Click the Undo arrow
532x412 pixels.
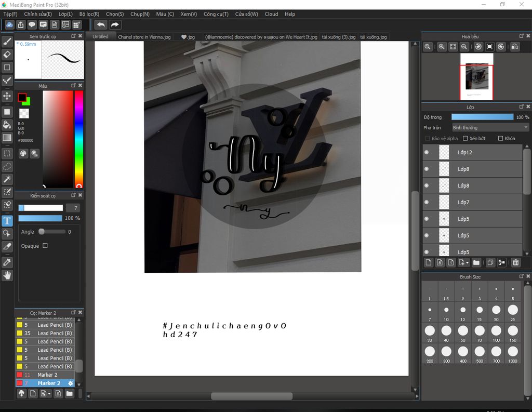coord(101,25)
